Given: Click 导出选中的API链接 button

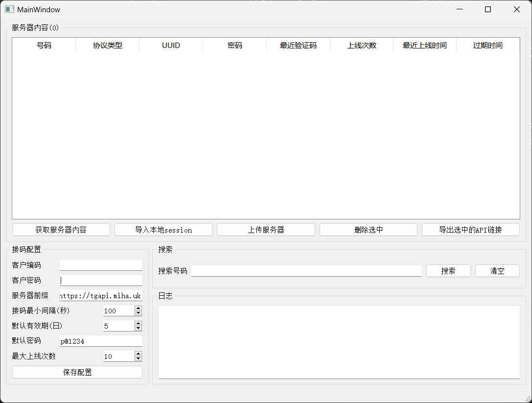Looking at the screenshot, I should point(470,230).
